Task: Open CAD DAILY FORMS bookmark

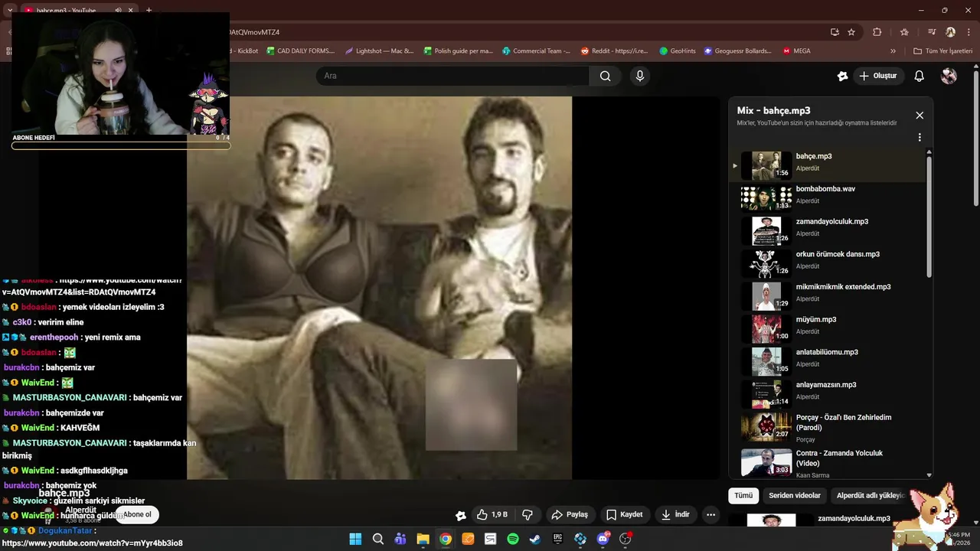Action: [300, 51]
